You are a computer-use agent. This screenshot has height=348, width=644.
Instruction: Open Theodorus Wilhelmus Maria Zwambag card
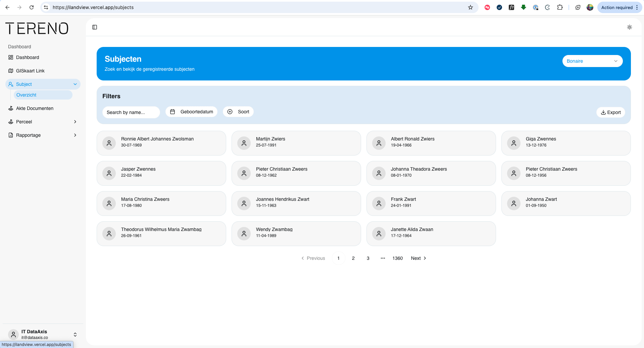[x=161, y=234]
